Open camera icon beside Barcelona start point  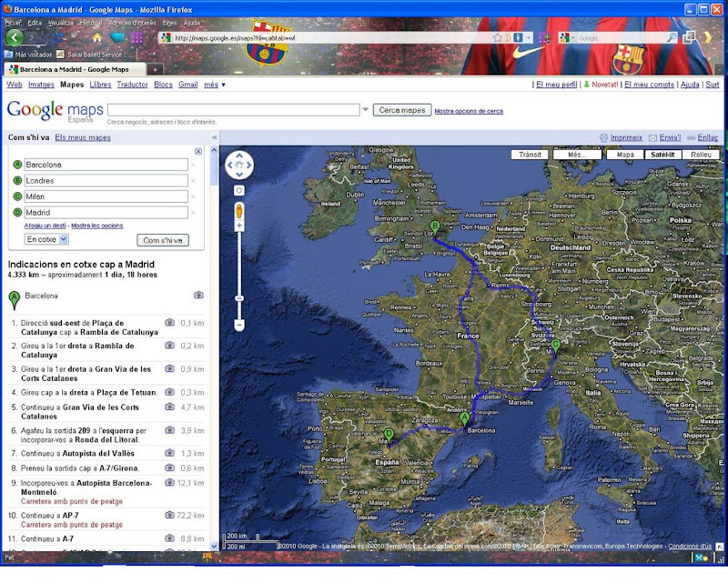click(x=198, y=296)
